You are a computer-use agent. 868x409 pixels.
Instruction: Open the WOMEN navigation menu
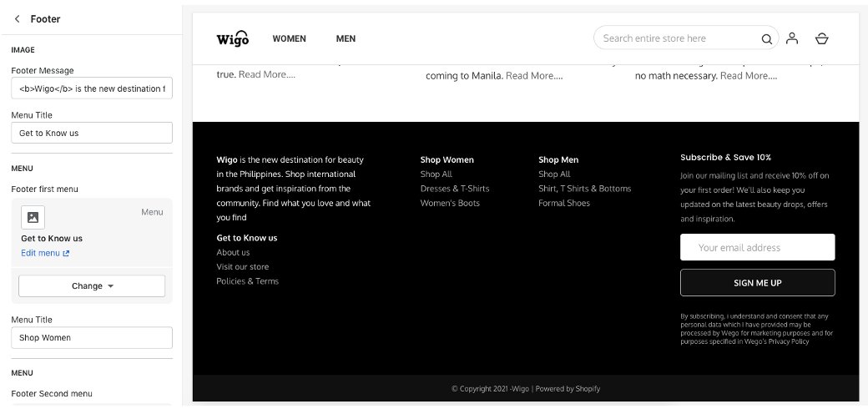pyautogui.click(x=289, y=38)
